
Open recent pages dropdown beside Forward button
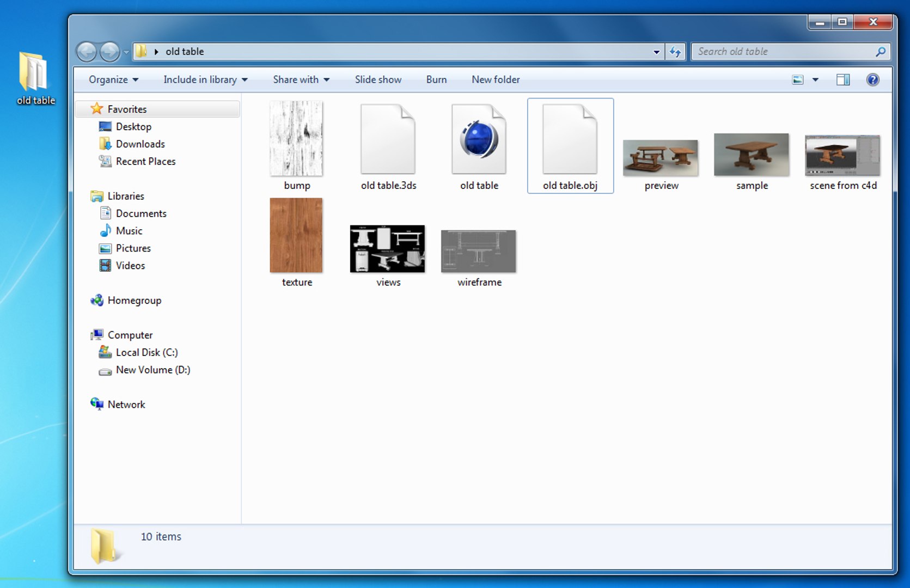coord(126,52)
